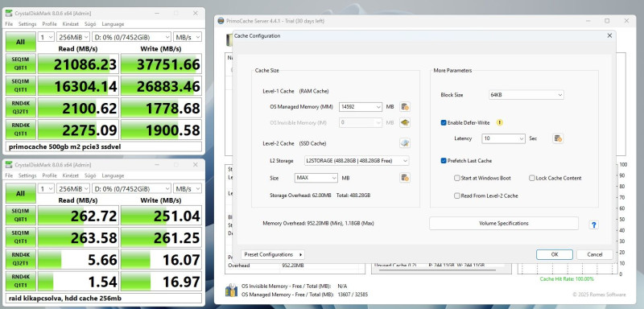Screen dimensions: 644x309
Task: Click CrystalDiskMark icon in top window title
Action: pyautogui.click(x=9, y=13)
